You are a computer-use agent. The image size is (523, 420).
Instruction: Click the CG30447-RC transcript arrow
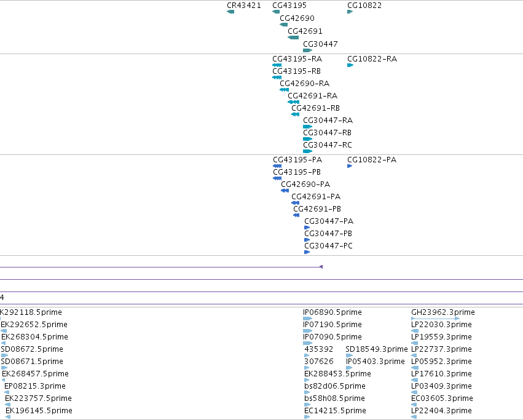click(x=307, y=151)
